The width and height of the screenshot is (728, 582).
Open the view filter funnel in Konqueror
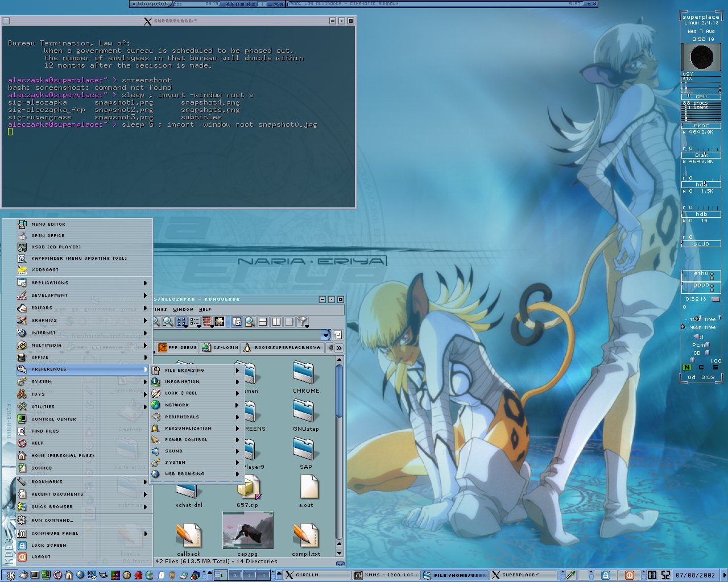point(303,322)
